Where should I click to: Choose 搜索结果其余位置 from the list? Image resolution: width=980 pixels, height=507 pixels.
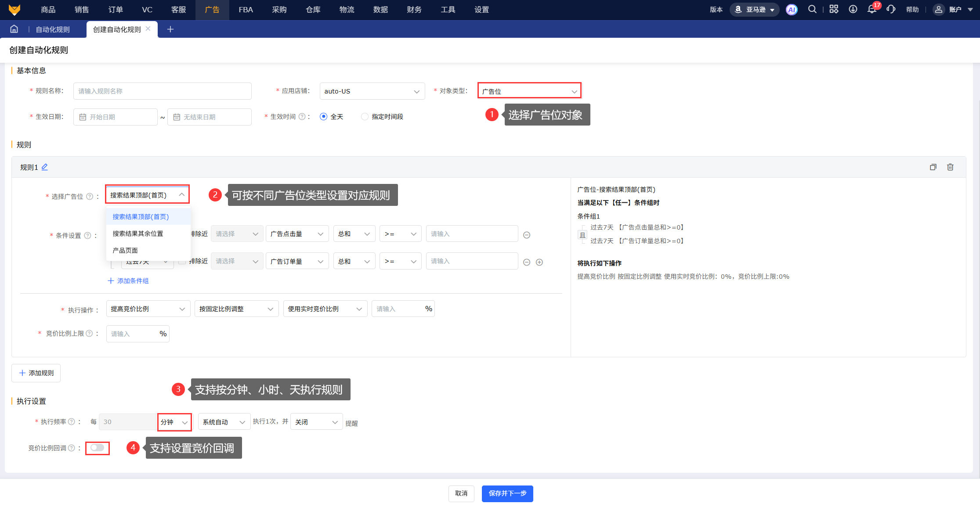pyautogui.click(x=138, y=234)
